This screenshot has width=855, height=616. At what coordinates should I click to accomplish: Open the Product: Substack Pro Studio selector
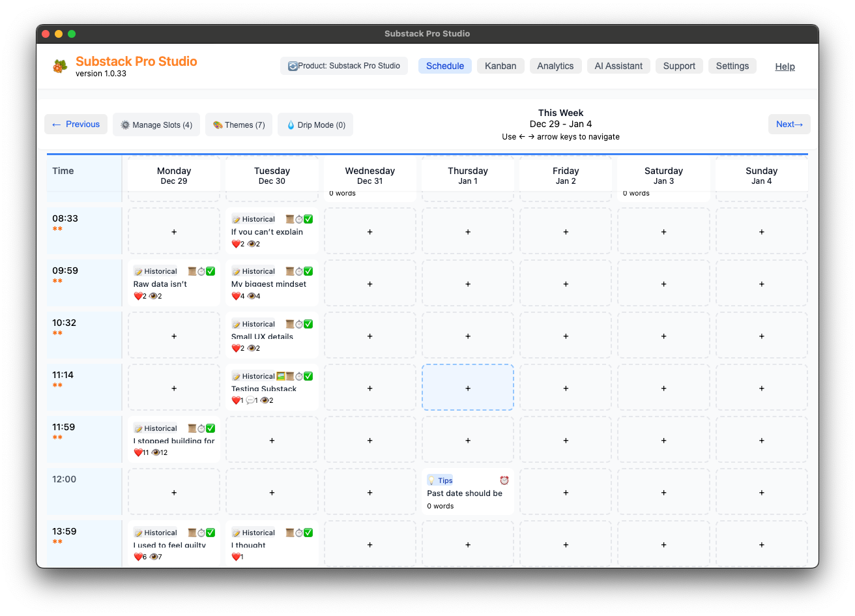(344, 66)
